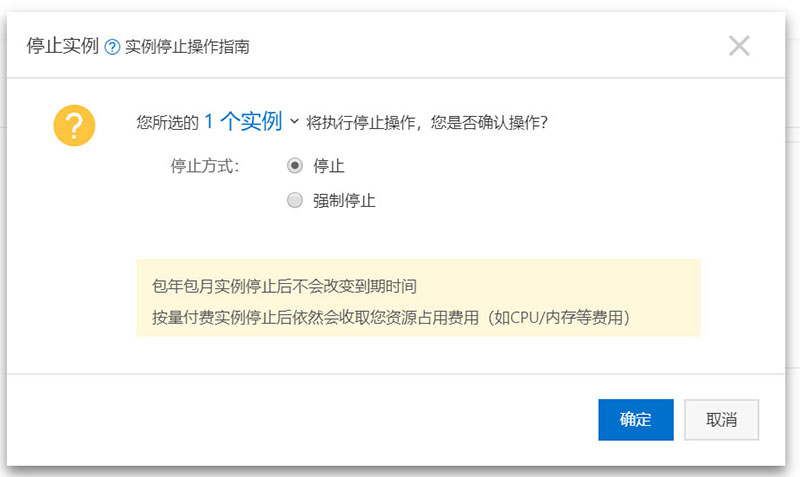The width and height of the screenshot is (800, 477).
Task: Click the 您所选的 text before instance count
Action: pos(167,122)
